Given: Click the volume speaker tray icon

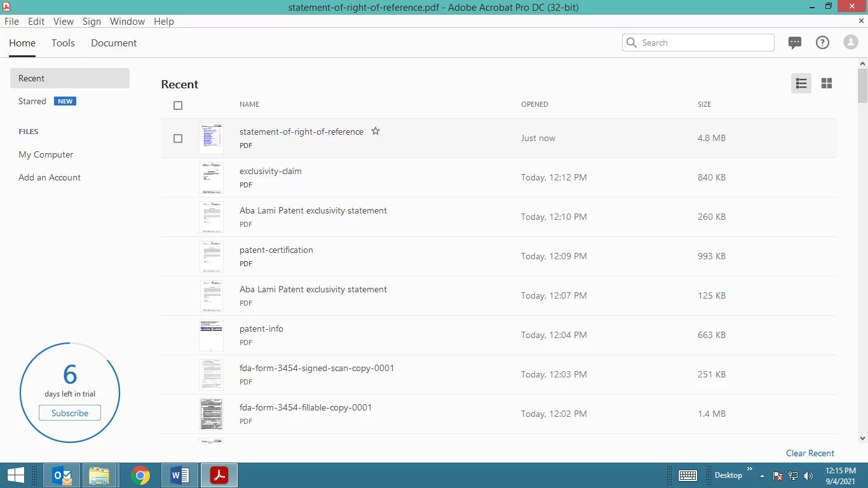Looking at the screenshot, I should pos(808,476).
